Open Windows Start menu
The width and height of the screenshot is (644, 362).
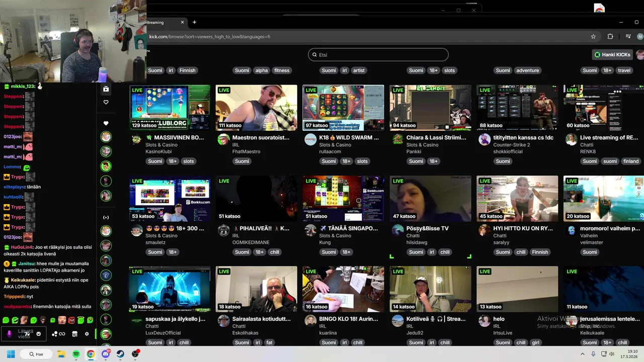pyautogui.click(x=11, y=354)
